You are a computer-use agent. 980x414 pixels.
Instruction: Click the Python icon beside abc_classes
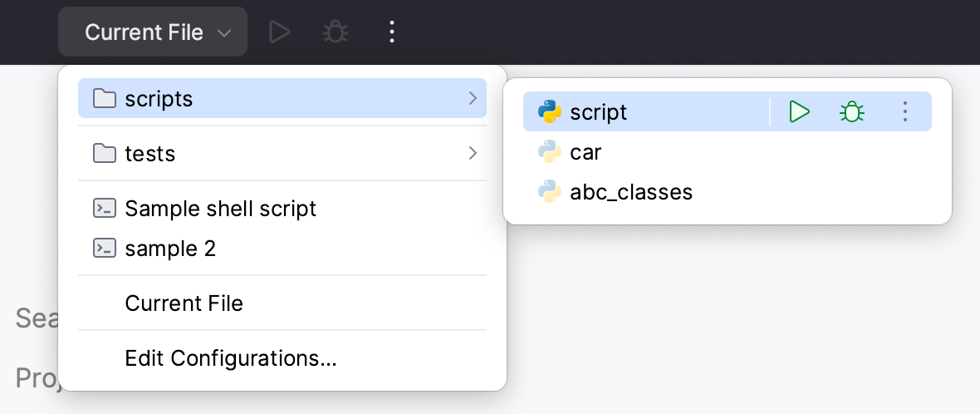click(549, 192)
